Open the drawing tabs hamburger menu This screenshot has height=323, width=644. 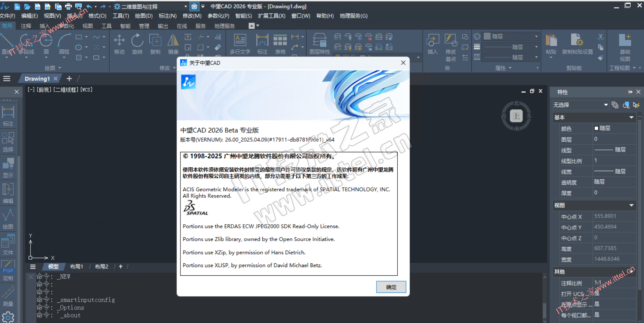click(x=7, y=79)
